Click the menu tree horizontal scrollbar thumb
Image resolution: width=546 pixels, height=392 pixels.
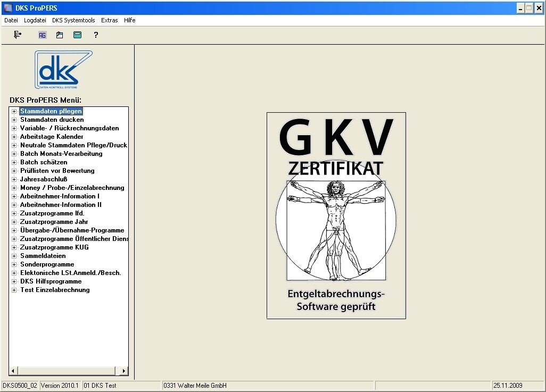(x=66, y=371)
